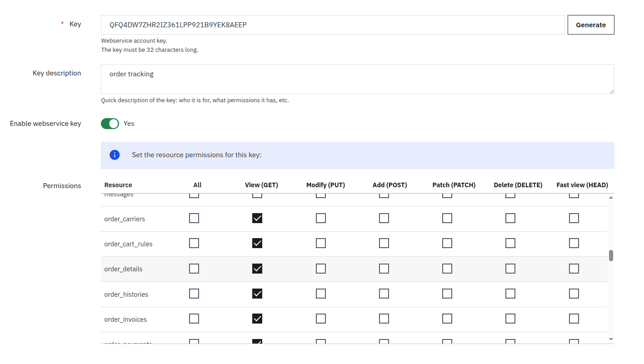The width and height of the screenshot is (644, 364).
Task: Uncheck View (GET) for order_histories
Action: [x=257, y=294]
